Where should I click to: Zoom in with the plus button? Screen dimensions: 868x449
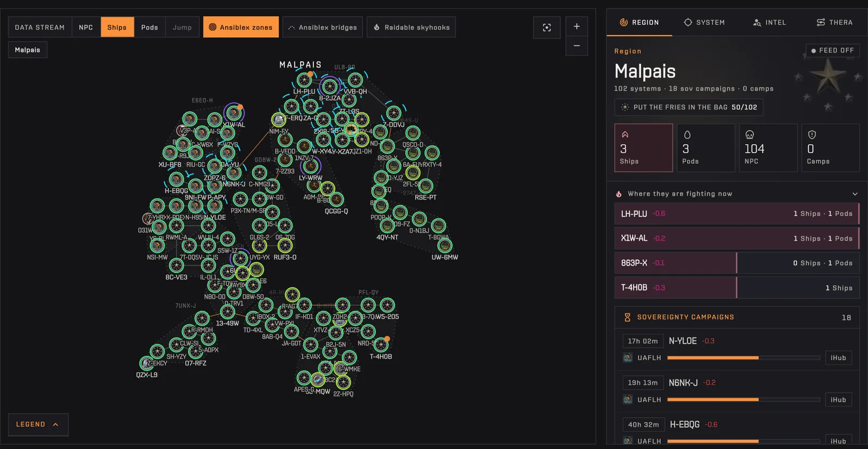[577, 26]
